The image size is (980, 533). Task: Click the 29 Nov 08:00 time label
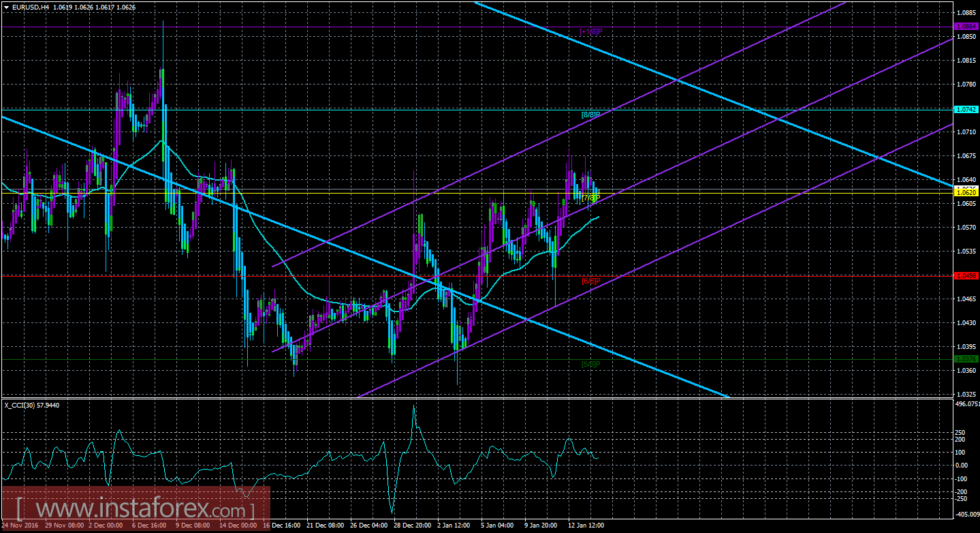66,526
